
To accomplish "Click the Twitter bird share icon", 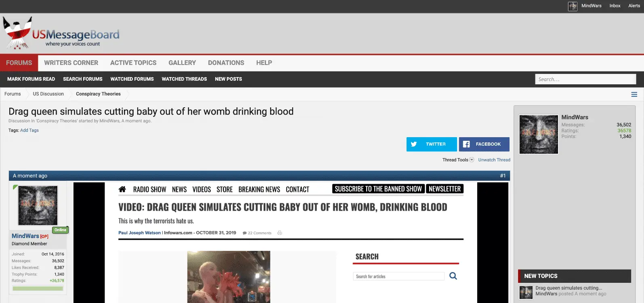I will tap(414, 144).
